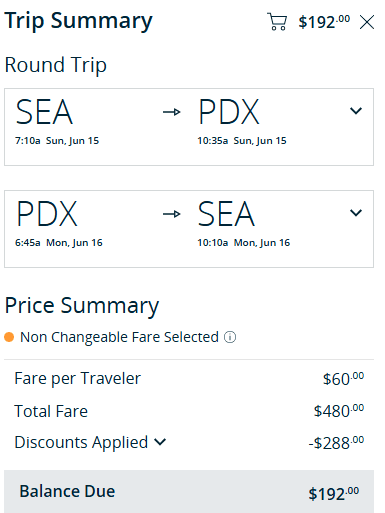Viewport: 385px width, 513px height.
Task: Open the shopping cart icon
Action: click(277, 22)
